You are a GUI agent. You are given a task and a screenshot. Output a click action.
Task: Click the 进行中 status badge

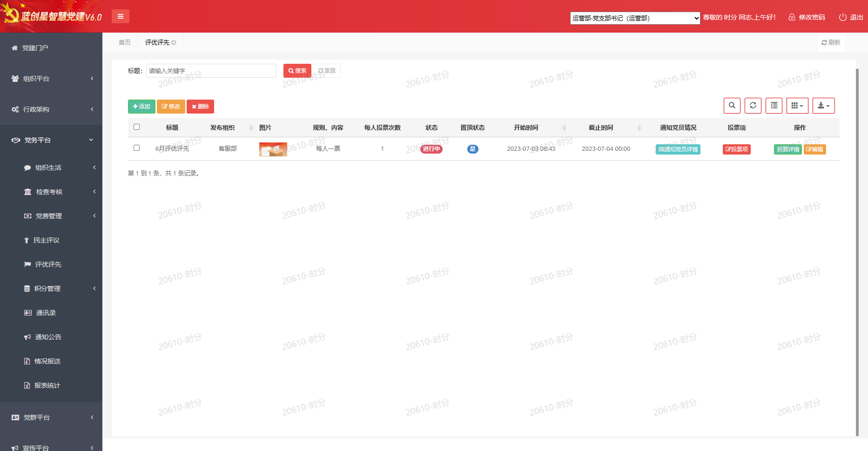pyautogui.click(x=431, y=149)
